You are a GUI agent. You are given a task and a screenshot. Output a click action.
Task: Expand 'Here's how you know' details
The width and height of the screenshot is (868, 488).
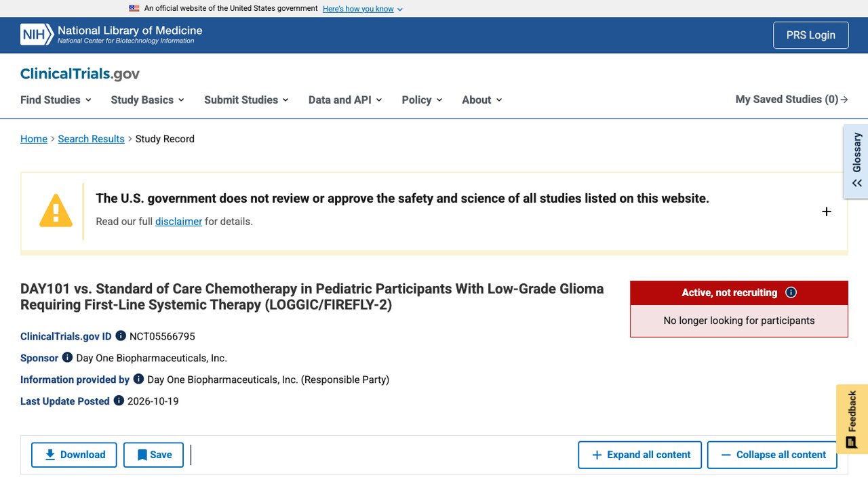[x=363, y=9]
